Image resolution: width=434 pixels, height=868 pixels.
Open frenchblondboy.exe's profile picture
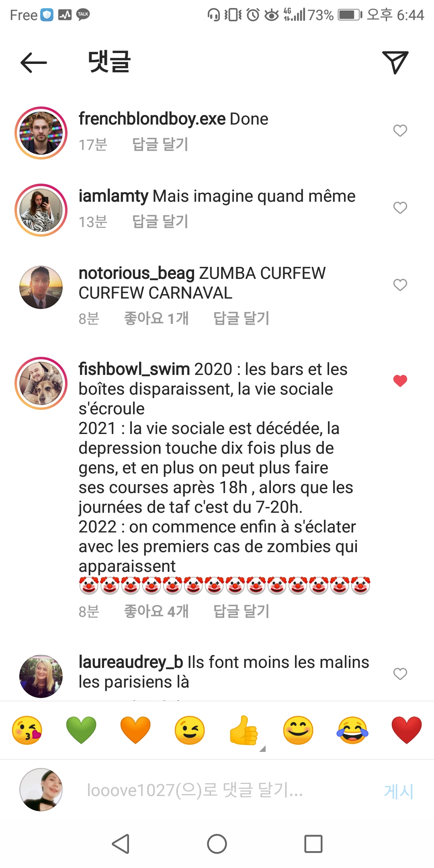tap(41, 133)
